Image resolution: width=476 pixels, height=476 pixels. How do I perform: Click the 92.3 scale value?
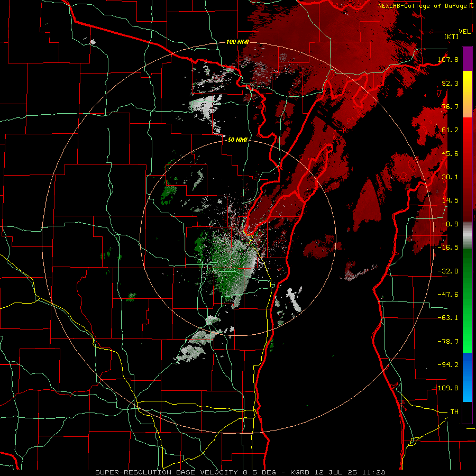[450, 83]
